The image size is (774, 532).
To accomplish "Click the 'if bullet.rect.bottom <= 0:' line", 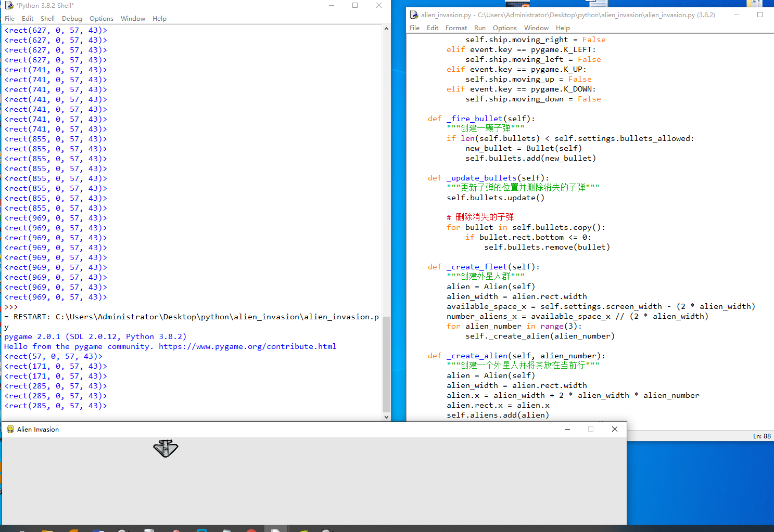I will (x=528, y=237).
